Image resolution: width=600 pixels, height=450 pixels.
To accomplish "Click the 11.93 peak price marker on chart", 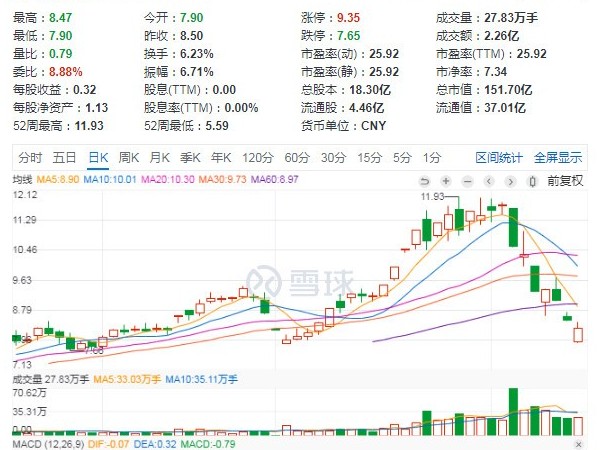I will point(432,197).
